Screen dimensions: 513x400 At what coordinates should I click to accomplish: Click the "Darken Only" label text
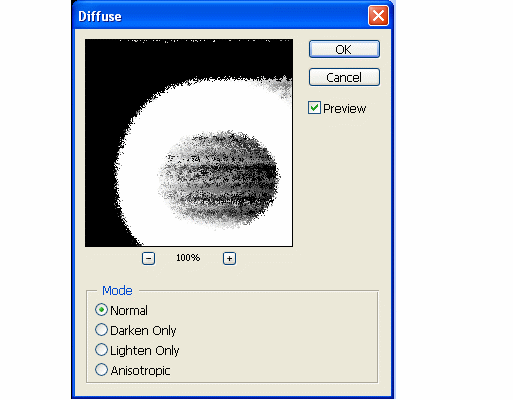(143, 331)
